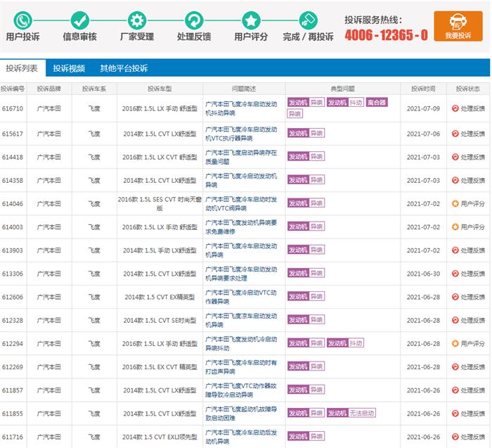Click the 用户评分 star step icon
The width and height of the screenshot is (492, 448).
[x=251, y=20]
